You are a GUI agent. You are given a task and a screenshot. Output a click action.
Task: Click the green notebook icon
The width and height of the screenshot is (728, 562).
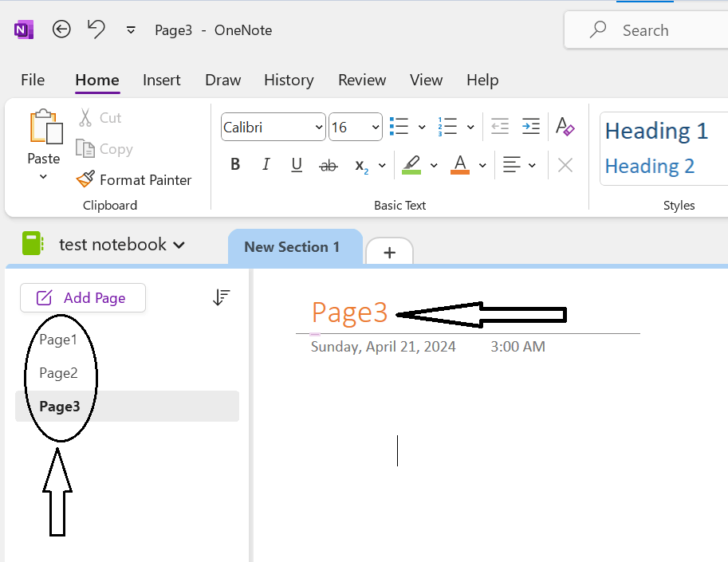point(33,244)
